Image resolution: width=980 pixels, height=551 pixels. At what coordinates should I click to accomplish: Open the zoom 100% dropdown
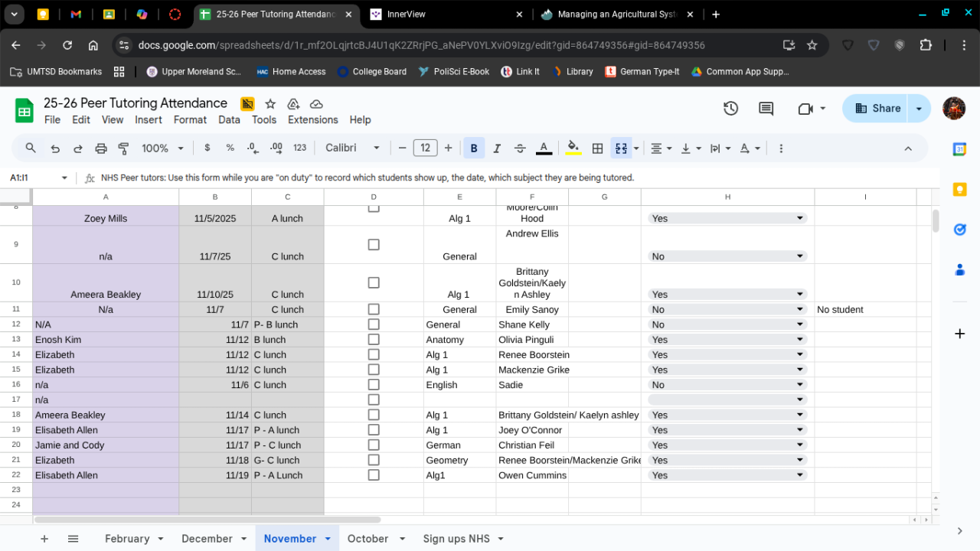click(162, 148)
